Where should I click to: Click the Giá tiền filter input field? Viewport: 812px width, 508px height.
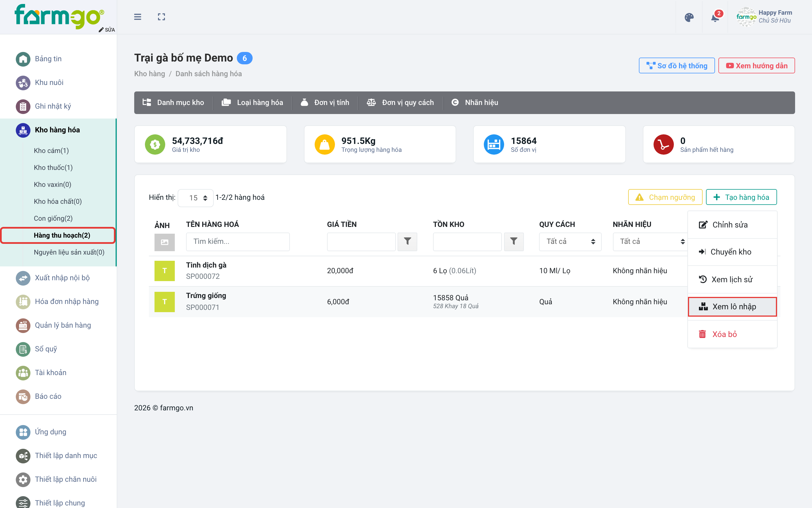(361, 242)
